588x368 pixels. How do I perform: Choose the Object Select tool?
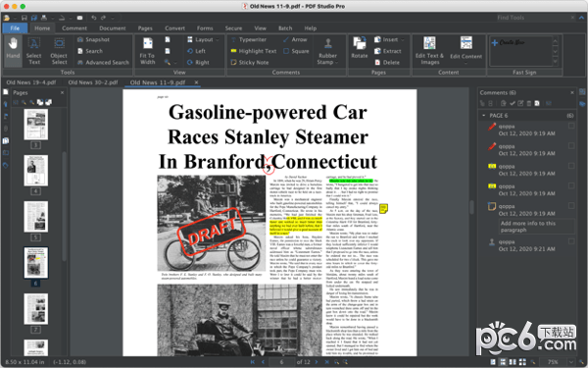[59, 51]
